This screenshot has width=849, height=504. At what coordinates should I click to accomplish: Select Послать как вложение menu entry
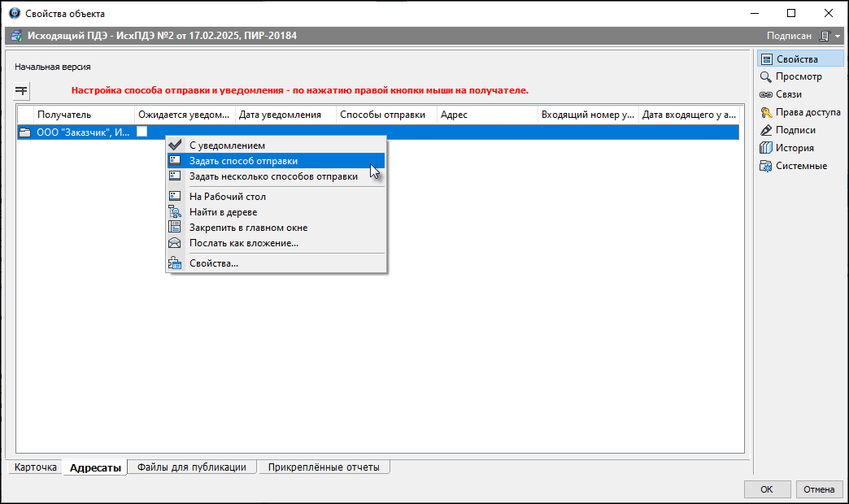244,243
